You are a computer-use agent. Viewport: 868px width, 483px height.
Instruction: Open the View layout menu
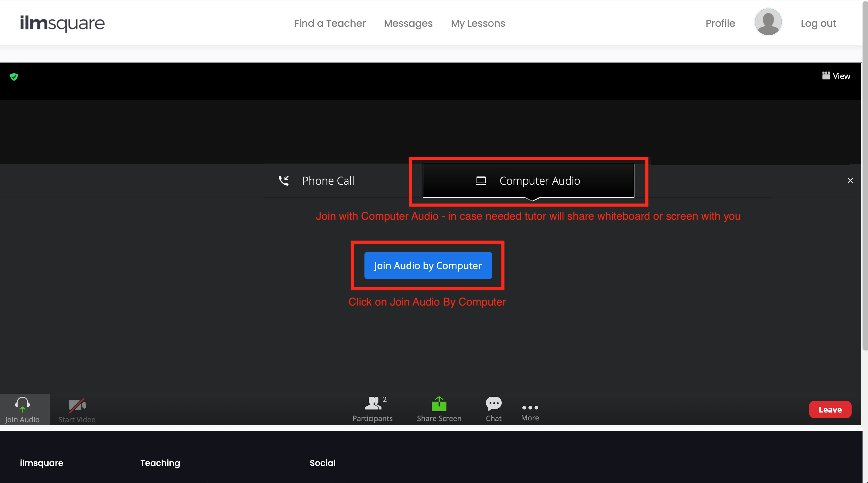836,76
